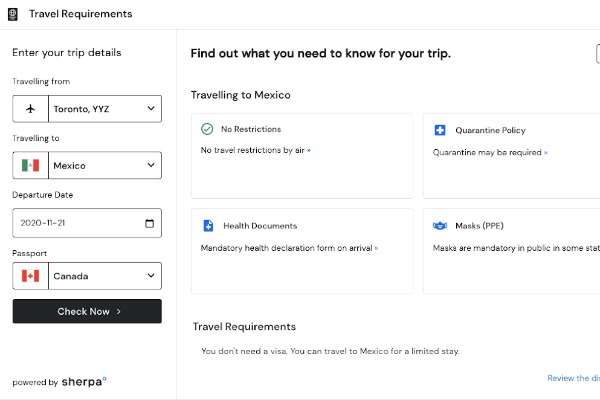Open the Review the disclaimer link

click(573, 378)
